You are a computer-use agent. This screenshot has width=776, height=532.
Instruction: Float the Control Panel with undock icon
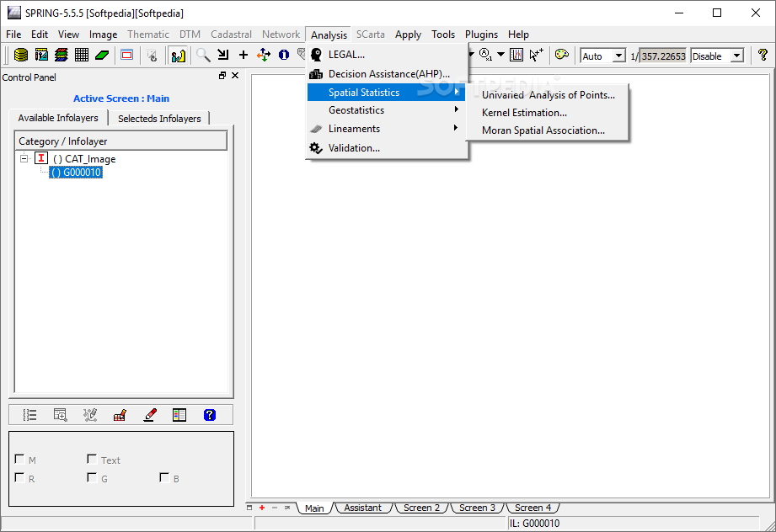coord(222,76)
